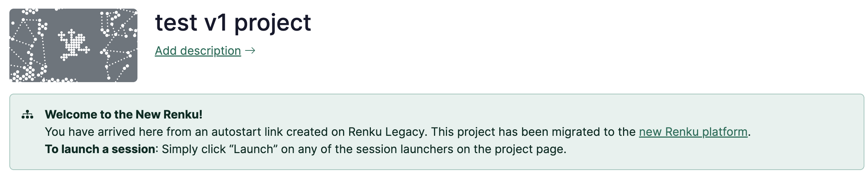Click the arrow icon beside Add description
The width and height of the screenshot is (868, 183).
pyautogui.click(x=250, y=51)
